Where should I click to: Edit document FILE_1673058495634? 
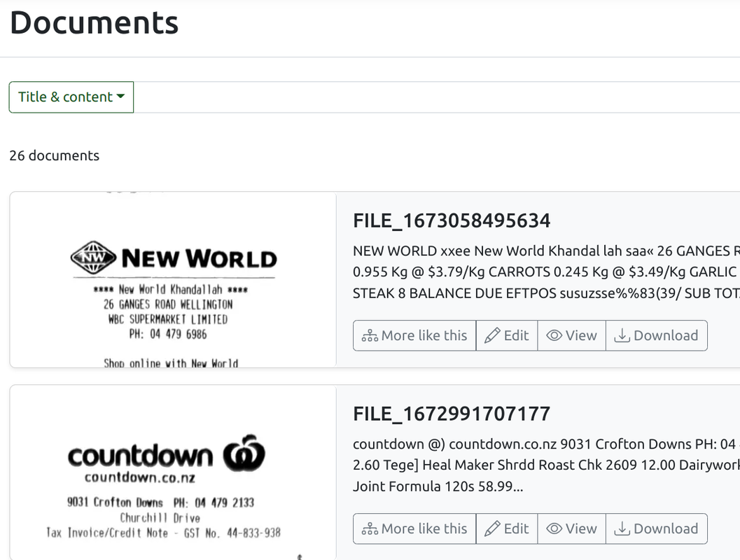(507, 335)
